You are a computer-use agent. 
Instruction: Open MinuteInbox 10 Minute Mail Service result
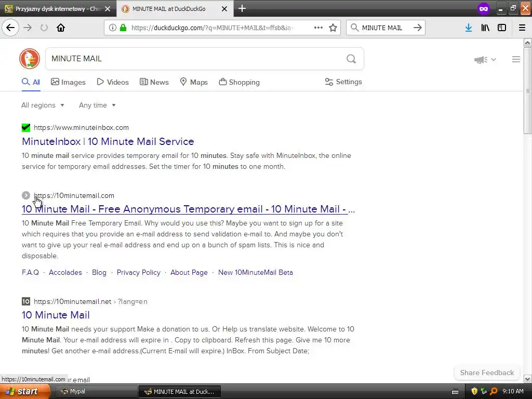tap(108, 141)
